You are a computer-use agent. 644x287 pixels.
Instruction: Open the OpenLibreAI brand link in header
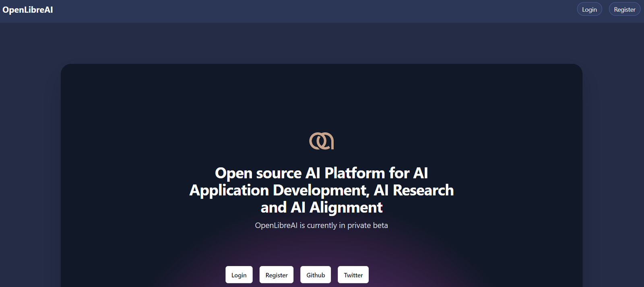tap(28, 10)
